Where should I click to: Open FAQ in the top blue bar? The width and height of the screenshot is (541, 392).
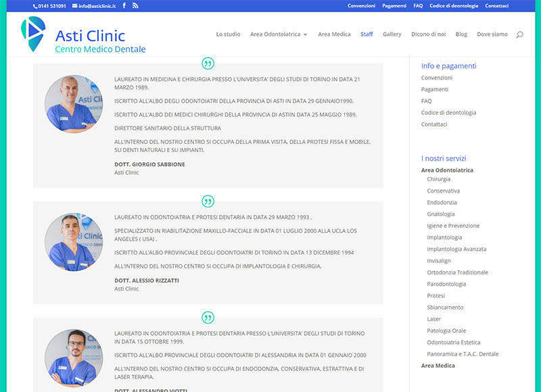418,5
